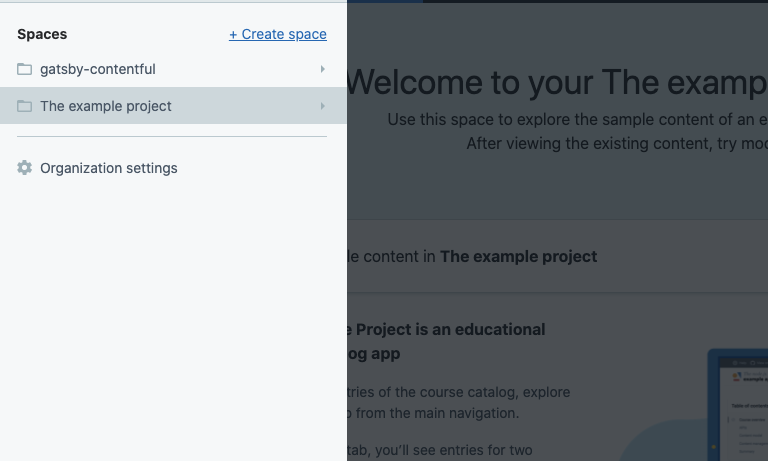Image resolution: width=768 pixels, height=461 pixels.
Task: Click the gear icon for Organization settings
Action: tap(24, 168)
